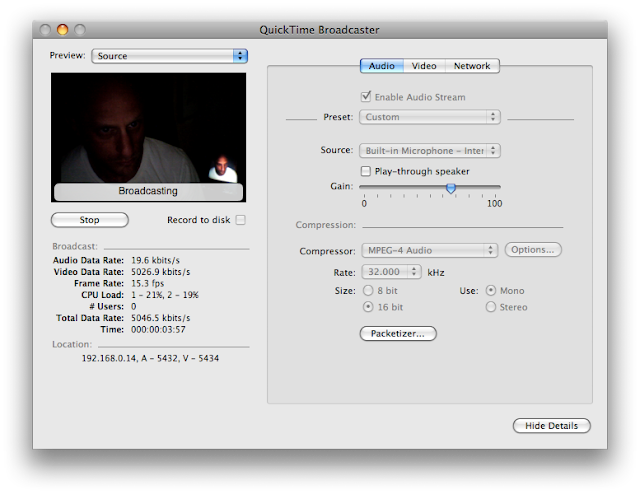Click the Total Data Rate value 5046.5 kbits/s
The height and width of the screenshot is (494, 640).
coord(160,318)
